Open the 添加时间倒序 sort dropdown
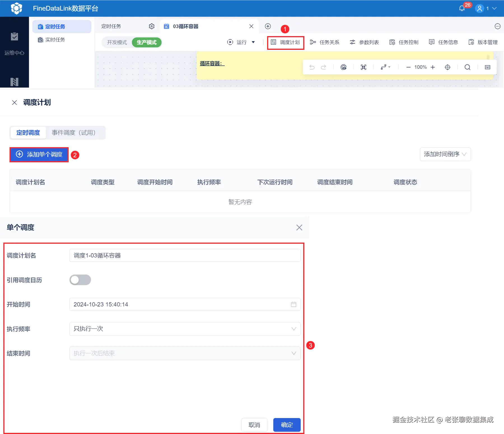 click(445, 154)
